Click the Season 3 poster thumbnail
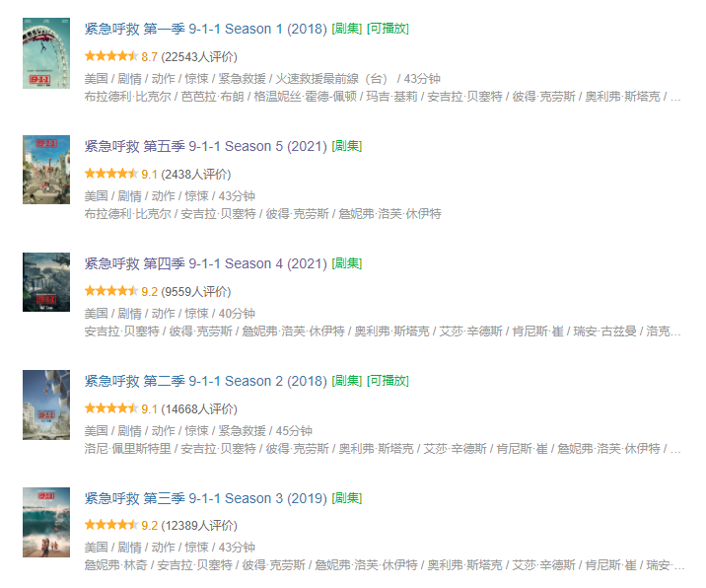Image resolution: width=706 pixels, height=588 pixels. [46, 521]
